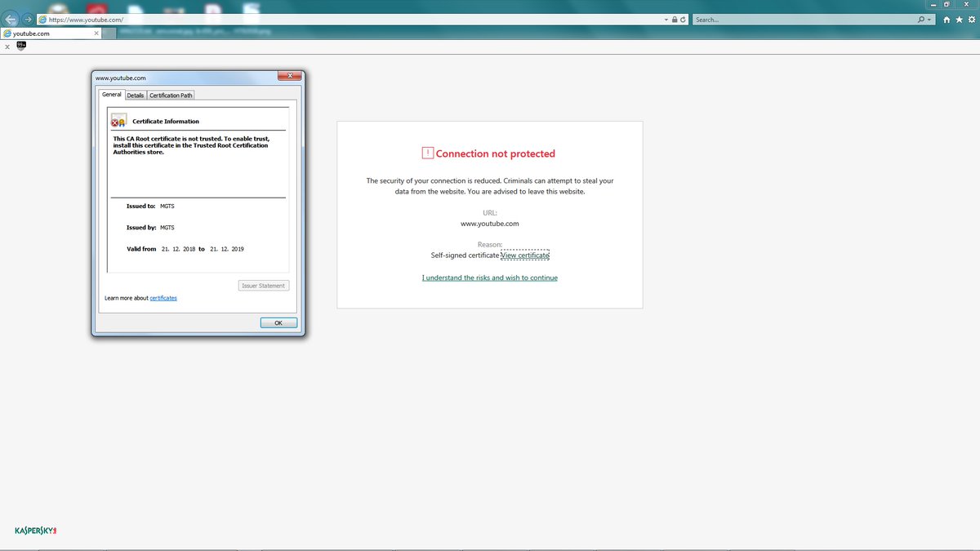The height and width of the screenshot is (551, 980).
Task: Minimize the browser window
Action: point(932,4)
